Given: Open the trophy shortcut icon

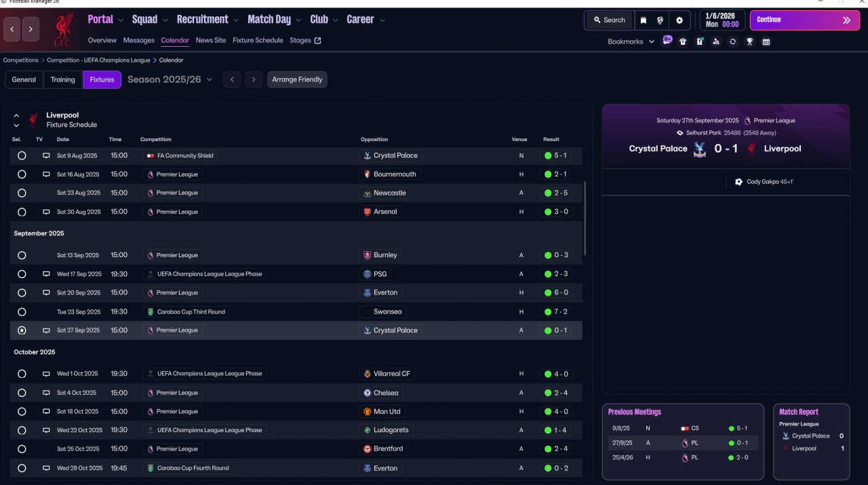Looking at the screenshot, I should click(x=749, y=41).
